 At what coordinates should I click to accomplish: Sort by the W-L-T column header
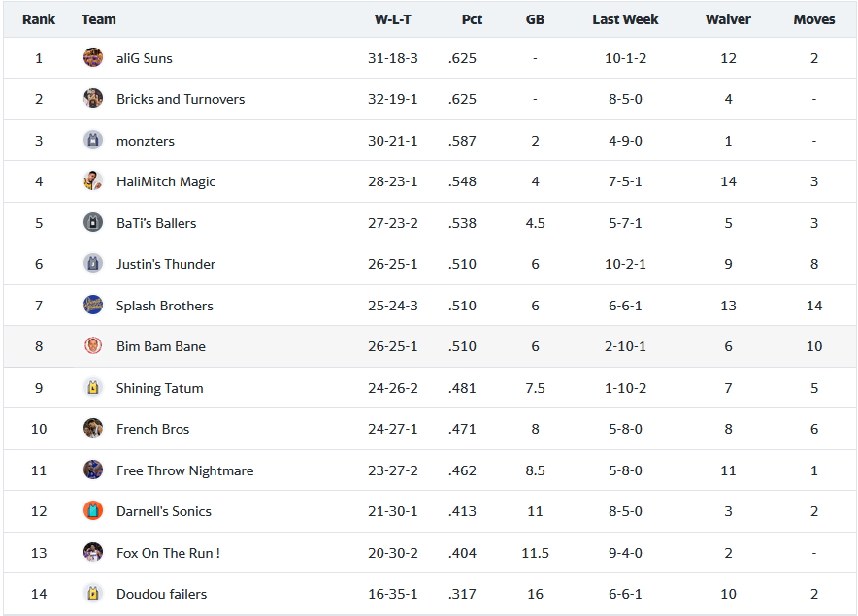[393, 19]
